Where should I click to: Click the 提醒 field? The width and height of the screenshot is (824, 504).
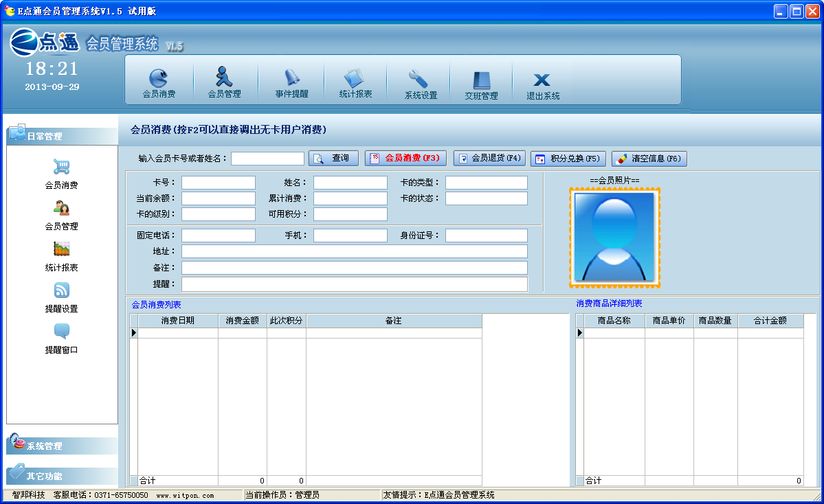pos(355,284)
